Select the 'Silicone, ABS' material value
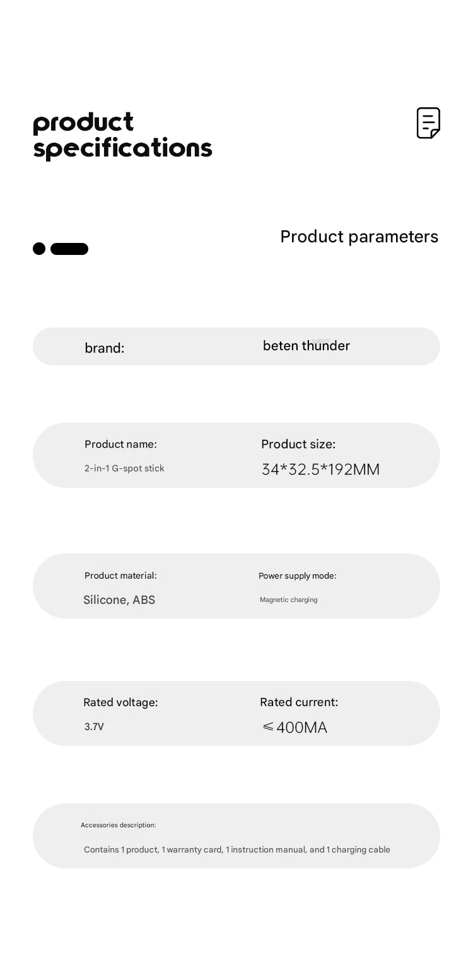473x980 pixels. coord(119,600)
